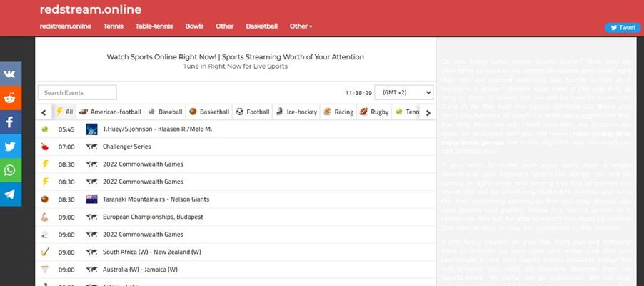Viewport: 644px width, 286px height.
Task: Click world map icon beside Challenger Series
Action: pos(91,147)
